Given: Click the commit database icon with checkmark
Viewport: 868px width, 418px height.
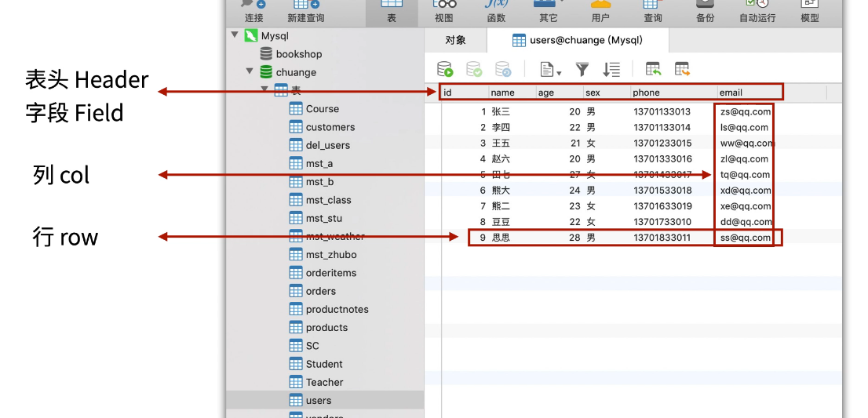Looking at the screenshot, I should (x=474, y=69).
